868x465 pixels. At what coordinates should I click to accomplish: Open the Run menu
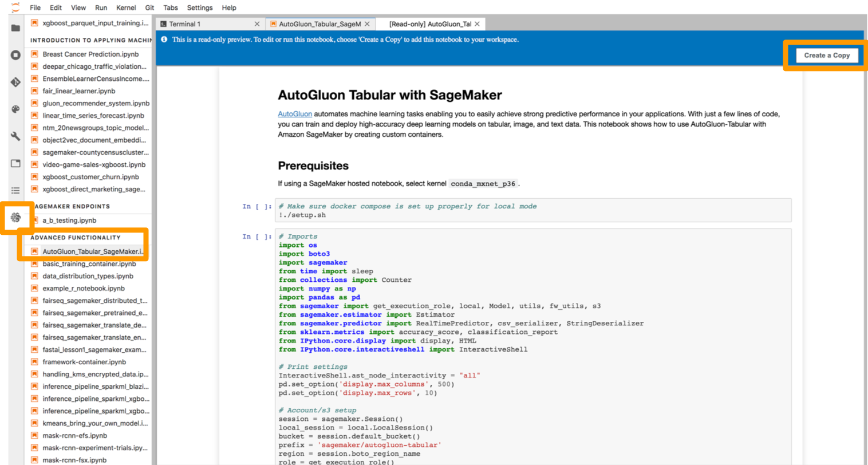(101, 7)
